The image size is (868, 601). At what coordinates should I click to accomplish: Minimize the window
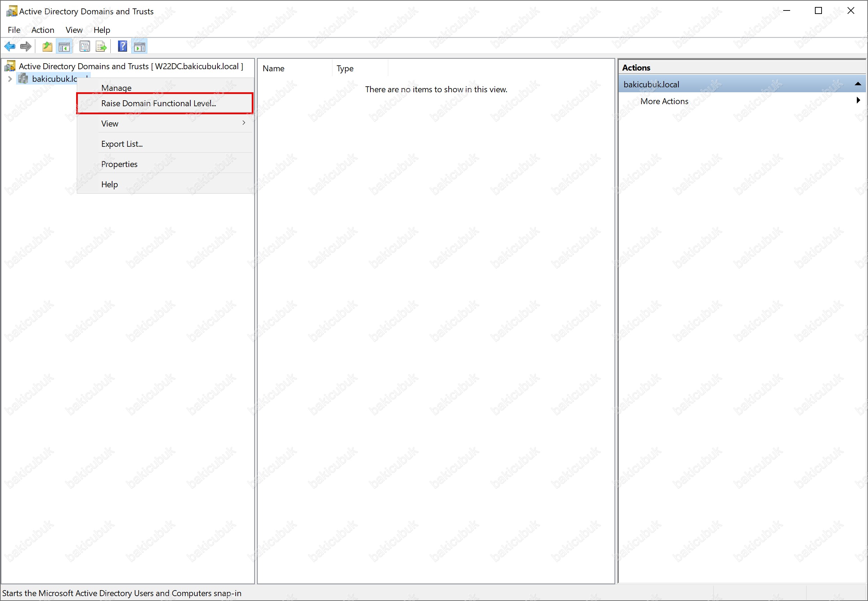(x=786, y=11)
